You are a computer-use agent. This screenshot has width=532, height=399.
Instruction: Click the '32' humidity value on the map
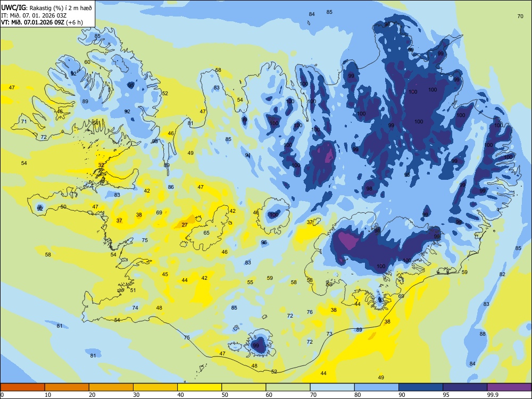101,165
